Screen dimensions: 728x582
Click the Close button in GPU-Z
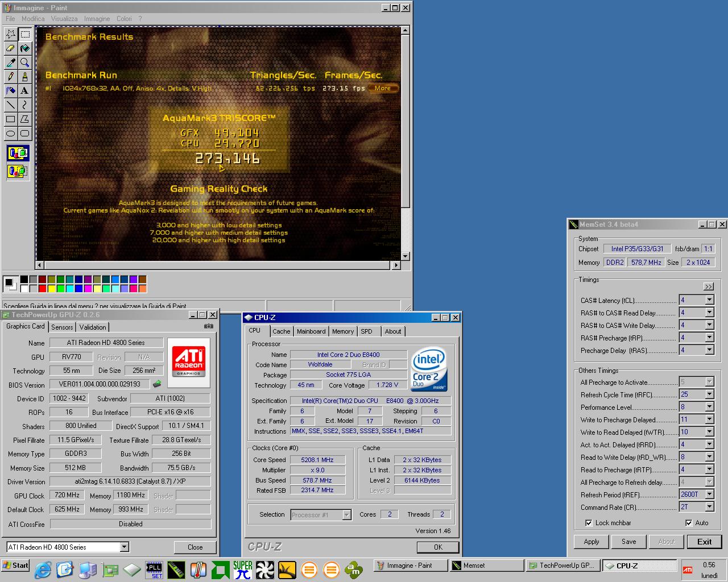coord(195,547)
